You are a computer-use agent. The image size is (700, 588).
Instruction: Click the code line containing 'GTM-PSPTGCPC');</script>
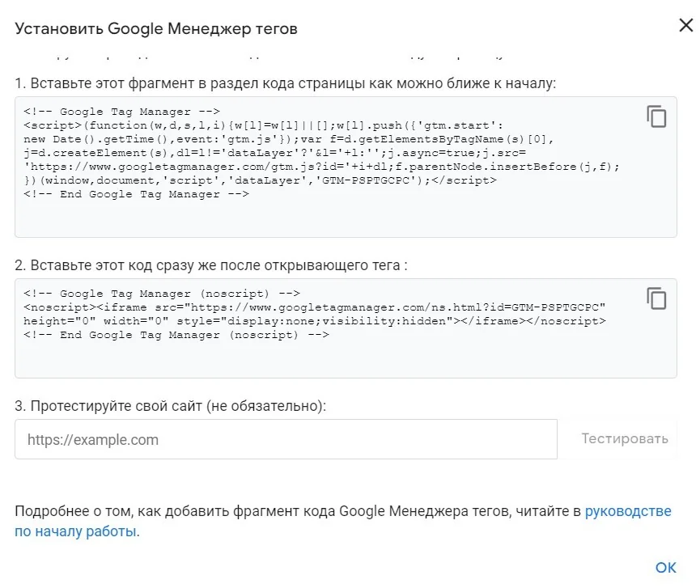[260, 180]
